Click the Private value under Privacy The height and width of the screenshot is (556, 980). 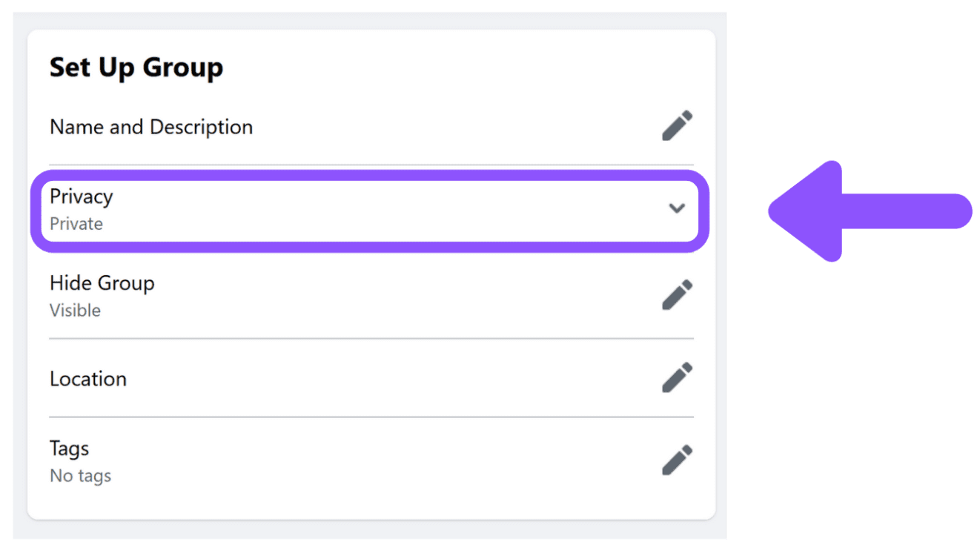tap(76, 224)
